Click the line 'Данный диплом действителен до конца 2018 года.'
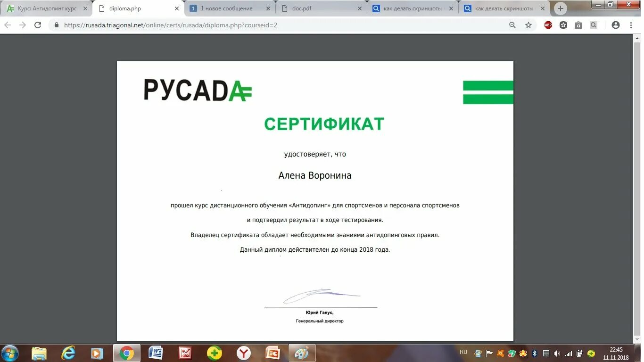The height and width of the screenshot is (362, 644). 315,250
